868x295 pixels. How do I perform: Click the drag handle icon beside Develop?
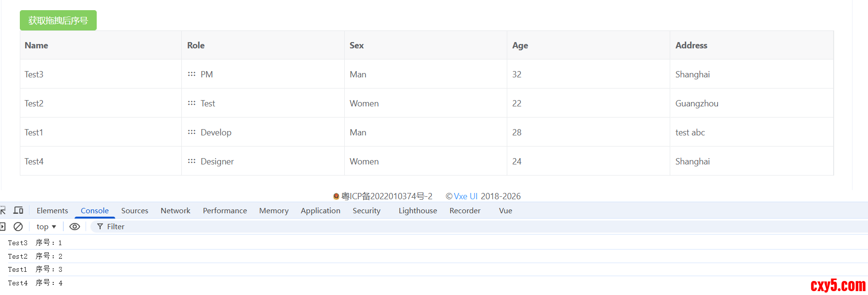pos(191,132)
